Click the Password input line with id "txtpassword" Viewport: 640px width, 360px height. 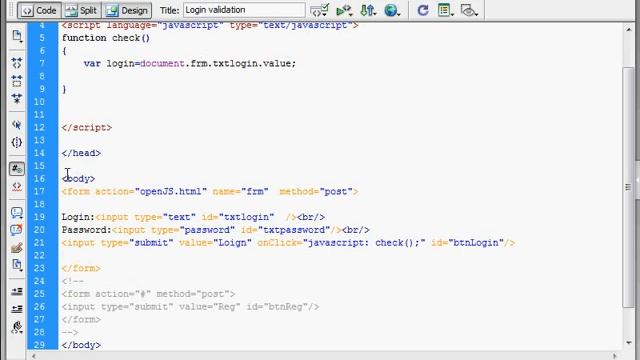[x=216, y=230]
